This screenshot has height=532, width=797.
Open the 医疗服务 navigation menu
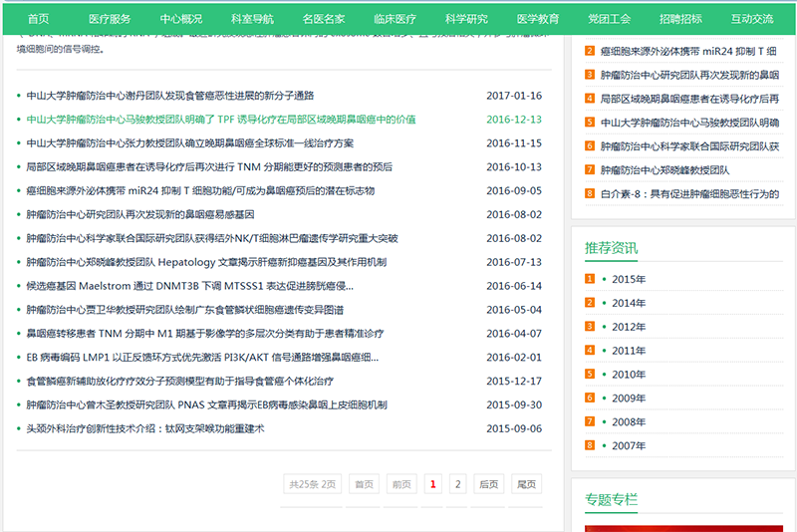110,19
